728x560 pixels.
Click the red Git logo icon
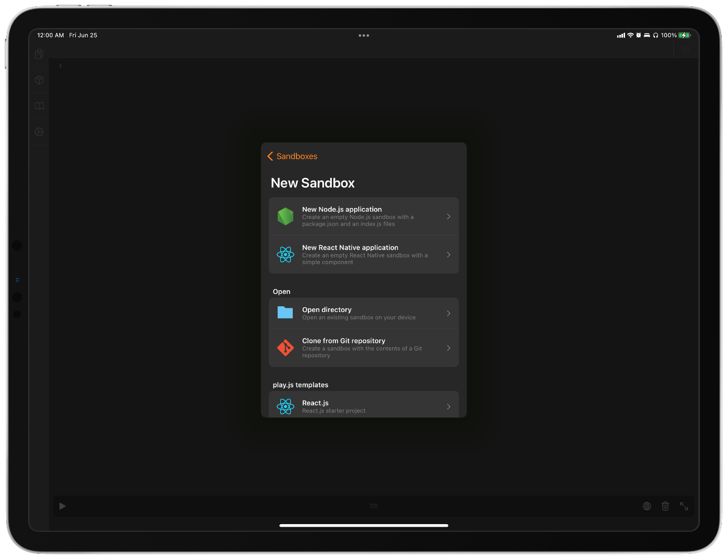285,348
